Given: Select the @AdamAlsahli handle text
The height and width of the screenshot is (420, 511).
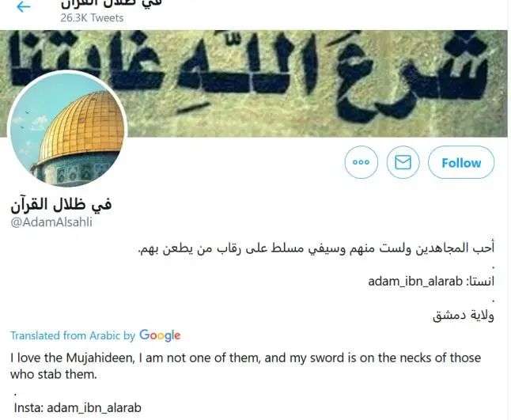Looking at the screenshot, I should click(x=51, y=222).
